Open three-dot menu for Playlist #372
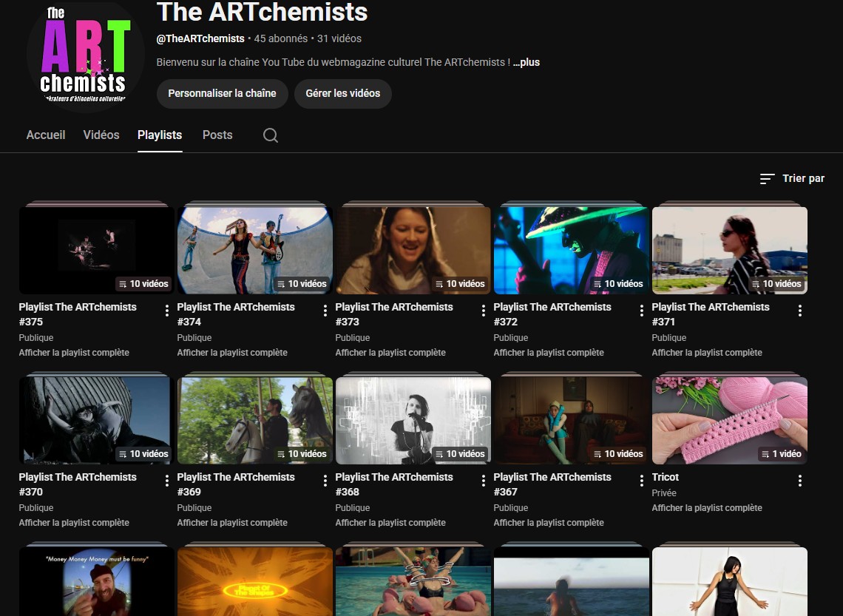 [641, 310]
